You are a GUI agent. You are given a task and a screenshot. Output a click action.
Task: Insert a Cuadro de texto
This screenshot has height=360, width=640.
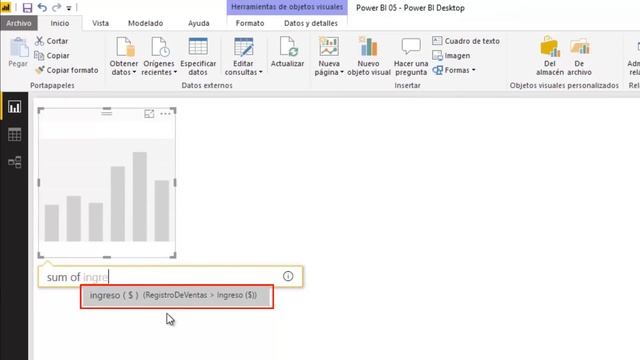[466, 41]
